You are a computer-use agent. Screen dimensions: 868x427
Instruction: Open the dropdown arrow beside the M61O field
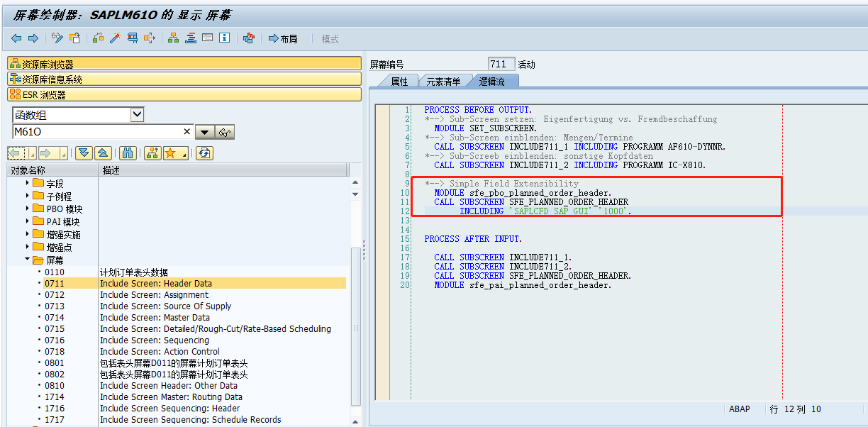tap(205, 133)
